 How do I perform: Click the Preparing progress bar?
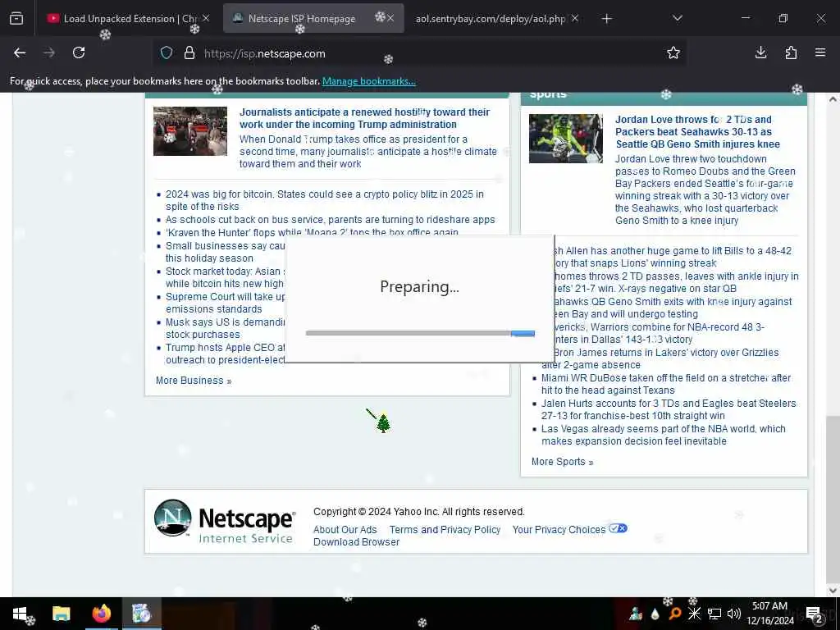(420, 333)
